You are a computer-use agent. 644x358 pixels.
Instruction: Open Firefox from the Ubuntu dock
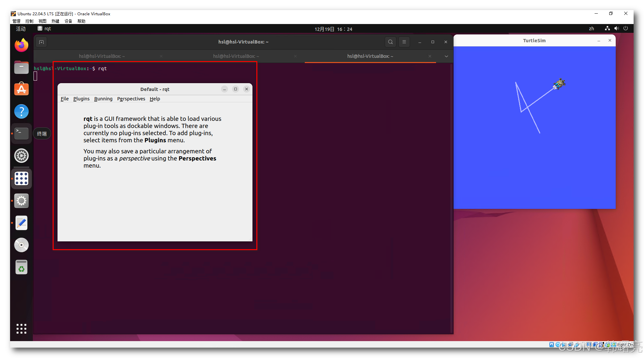click(21, 45)
